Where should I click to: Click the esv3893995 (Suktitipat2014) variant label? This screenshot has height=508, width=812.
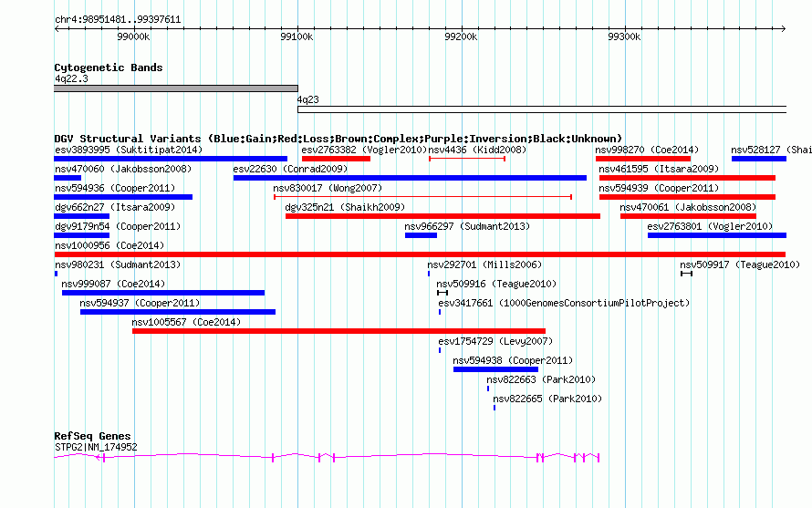[129, 150]
